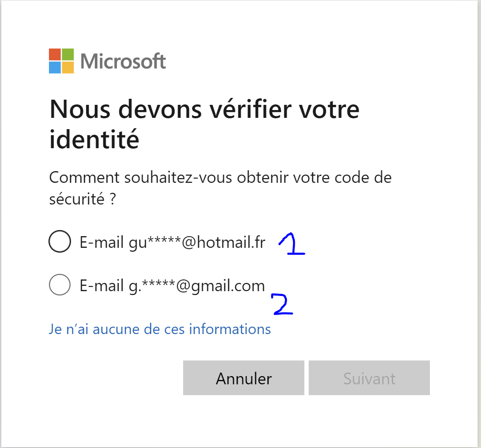The width and height of the screenshot is (481, 448).
Task: Choose the label "E-mail gu*****@hotmail.fr"
Action: [x=172, y=242]
